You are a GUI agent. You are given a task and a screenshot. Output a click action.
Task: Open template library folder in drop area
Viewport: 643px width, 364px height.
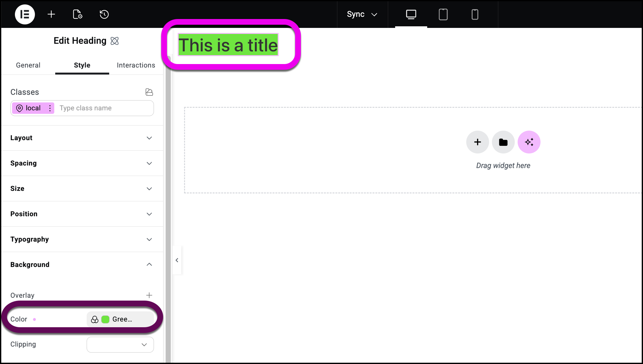[503, 142]
